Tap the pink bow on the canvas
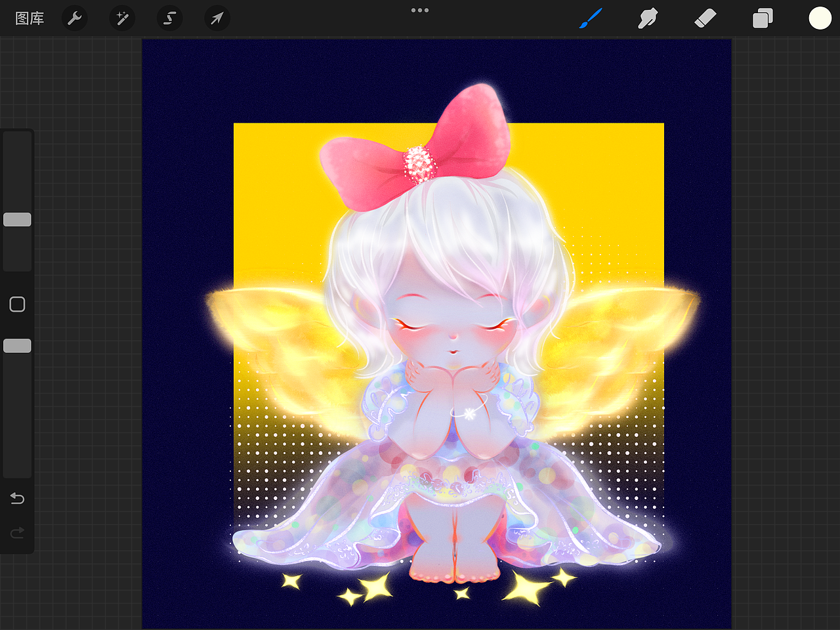This screenshot has width=840, height=630. [415, 148]
